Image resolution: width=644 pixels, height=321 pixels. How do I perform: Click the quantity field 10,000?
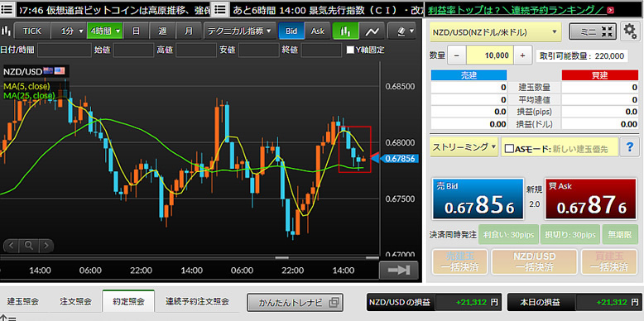pyautogui.click(x=489, y=55)
